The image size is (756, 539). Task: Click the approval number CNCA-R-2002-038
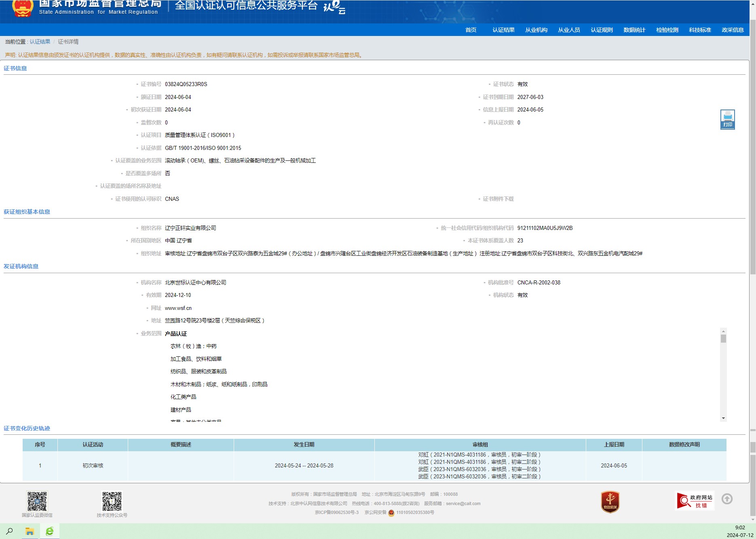pyautogui.click(x=539, y=282)
